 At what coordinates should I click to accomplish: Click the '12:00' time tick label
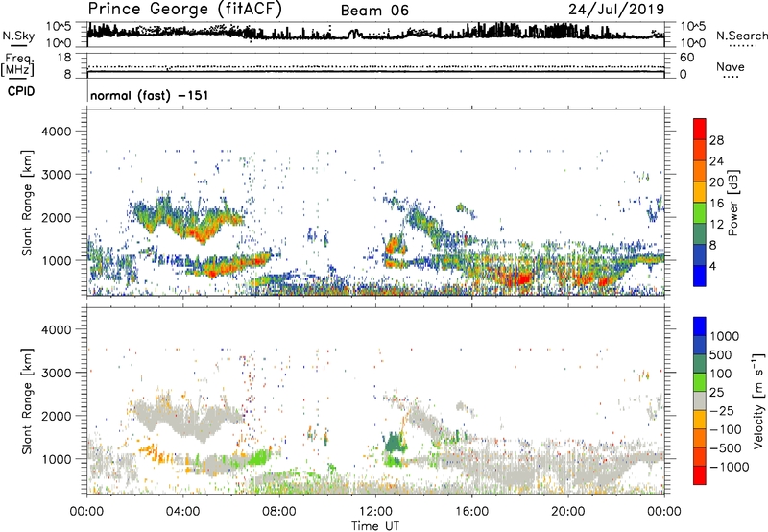(375, 512)
